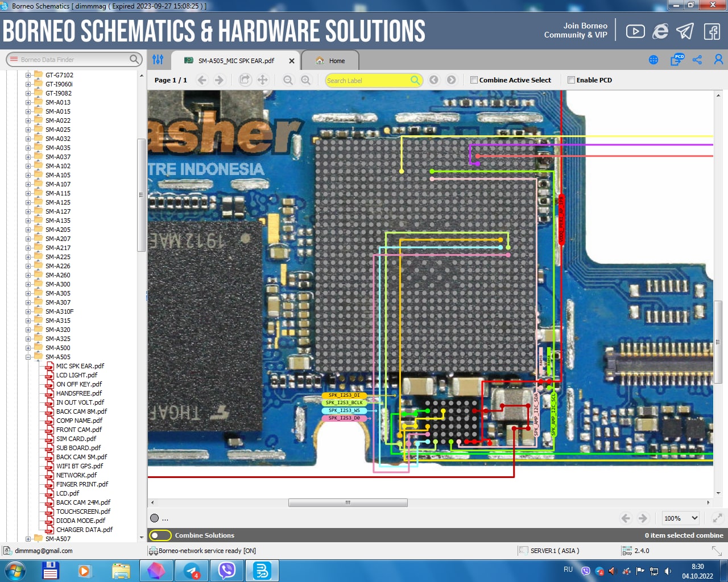Click the back arrow near zoom percentage
The image size is (728, 582).
[626, 518]
